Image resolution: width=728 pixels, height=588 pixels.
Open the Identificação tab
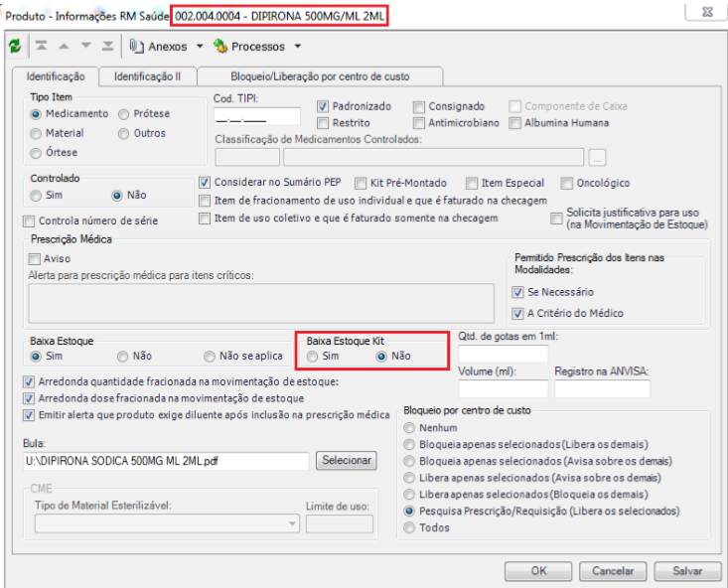point(56,76)
